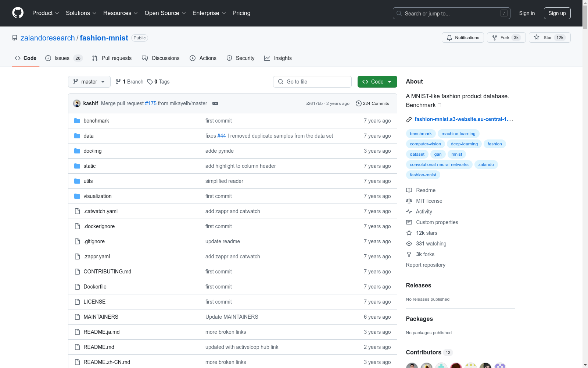Open the master branch selector
Screen dimensions: 588x368
89,82
